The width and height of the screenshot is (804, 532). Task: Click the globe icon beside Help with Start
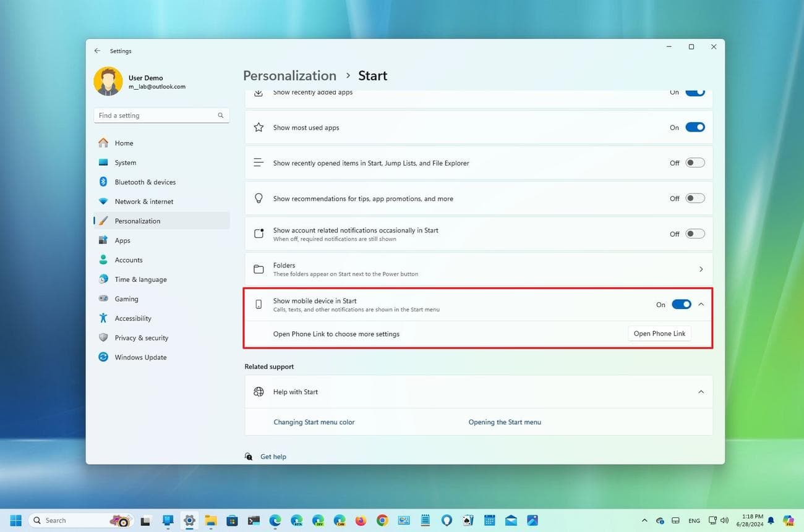tap(259, 392)
